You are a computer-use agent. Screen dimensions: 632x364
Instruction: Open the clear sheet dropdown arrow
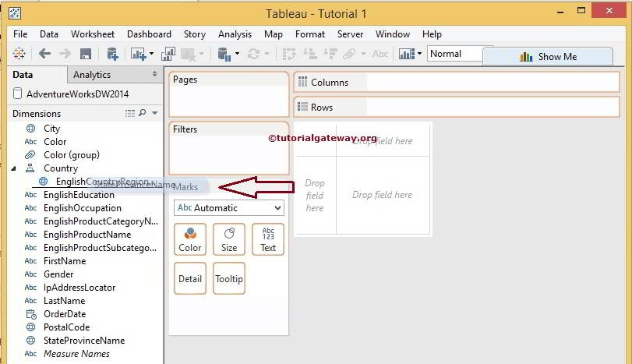click(x=202, y=54)
